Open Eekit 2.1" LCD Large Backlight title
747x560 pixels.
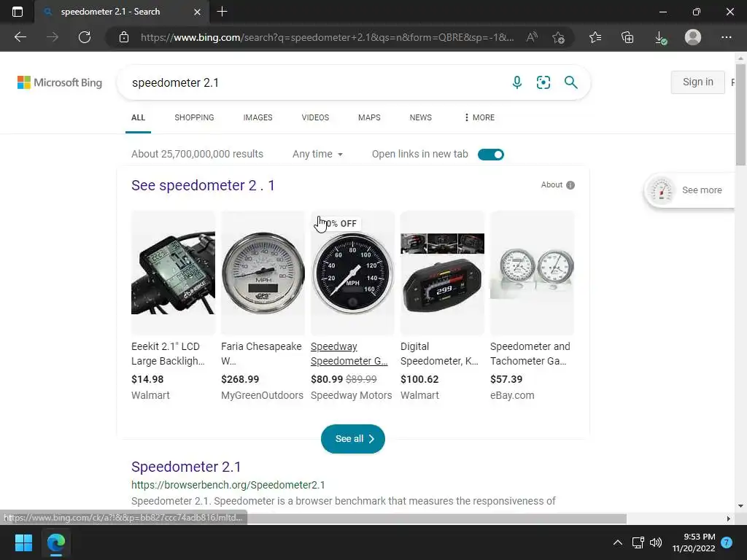(168, 354)
